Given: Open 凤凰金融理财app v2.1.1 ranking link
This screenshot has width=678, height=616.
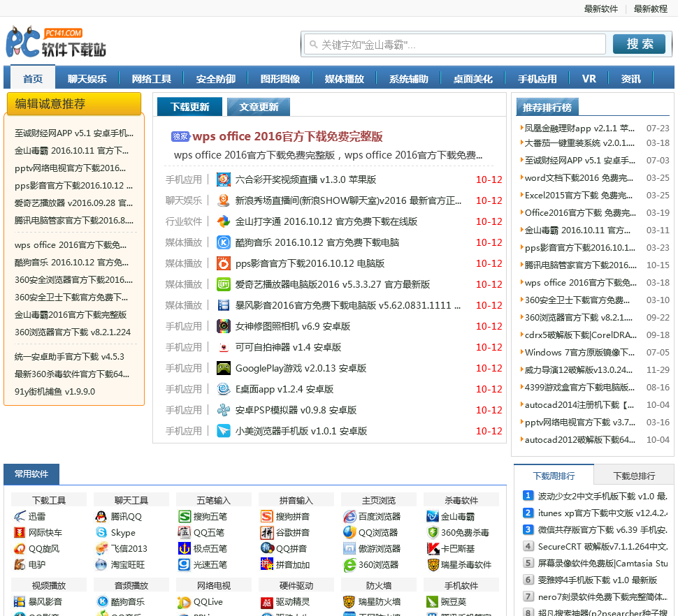Looking at the screenshot, I should pyautogui.click(x=579, y=129).
